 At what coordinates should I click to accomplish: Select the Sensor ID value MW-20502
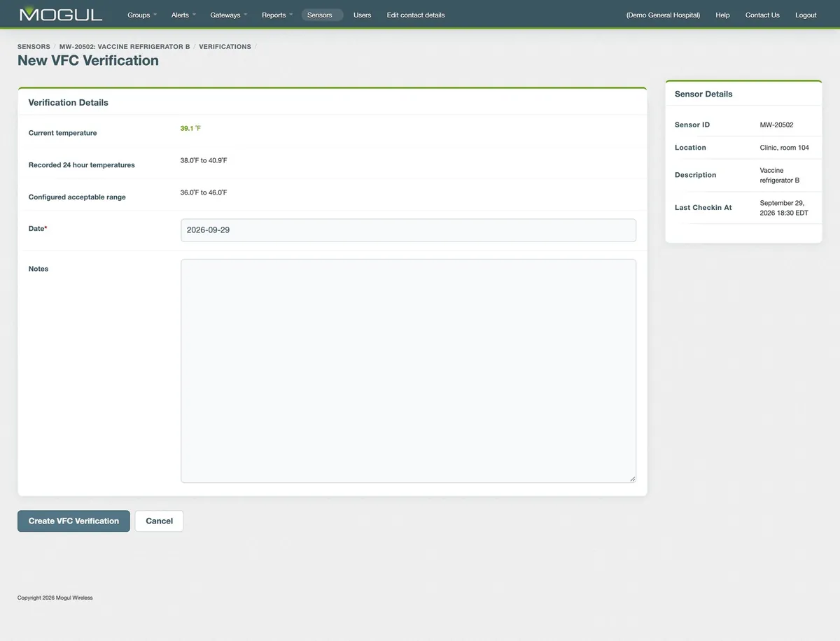(776, 125)
